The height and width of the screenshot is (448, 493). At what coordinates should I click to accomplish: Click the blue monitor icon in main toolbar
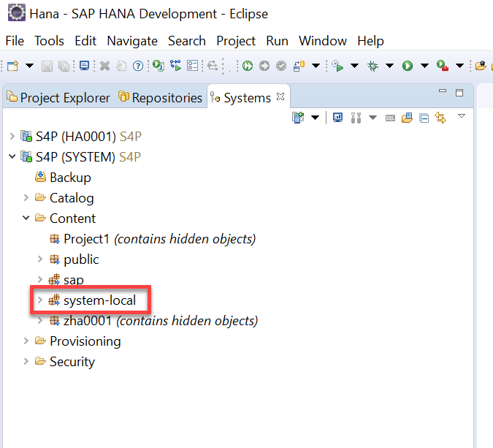(x=84, y=66)
